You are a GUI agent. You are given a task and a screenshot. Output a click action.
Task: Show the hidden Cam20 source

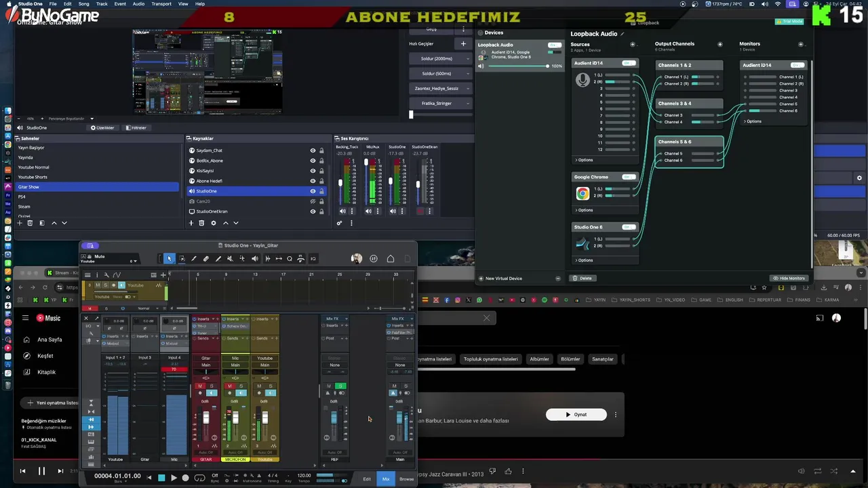(313, 201)
